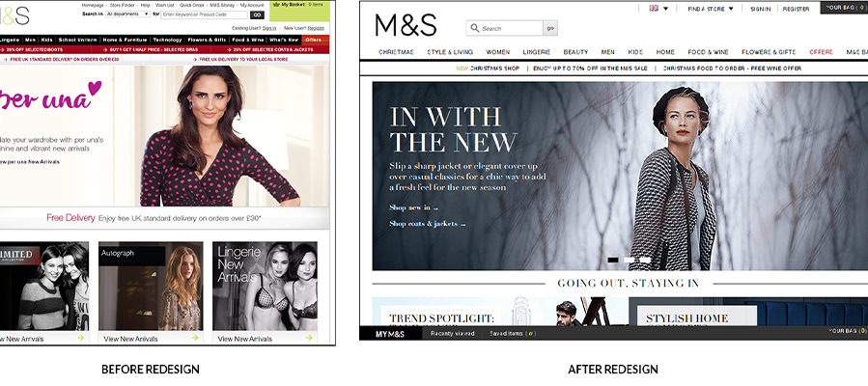Open the 'All departments' dropdown
Screen dimensions: 868x386
tap(127, 14)
